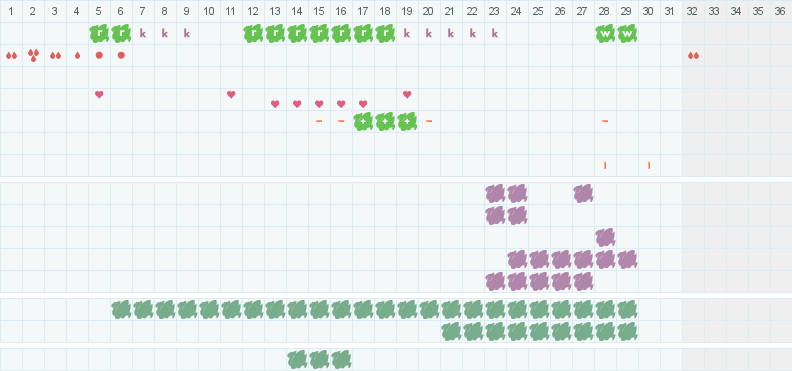Image resolution: width=792 pixels, height=371 pixels.
Task: Select the first teal block on day 6
Action: pyautogui.click(x=121, y=309)
